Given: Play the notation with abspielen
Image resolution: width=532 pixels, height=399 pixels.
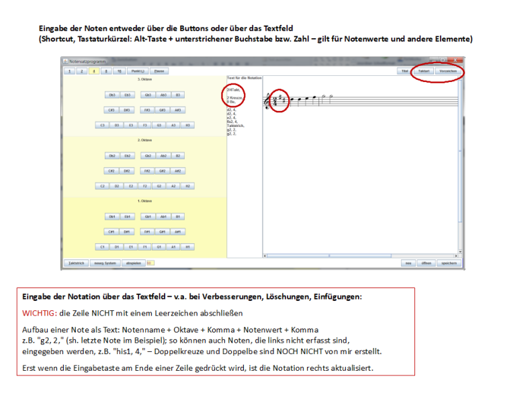Looking at the screenshot, I should [x=133, y=263].
